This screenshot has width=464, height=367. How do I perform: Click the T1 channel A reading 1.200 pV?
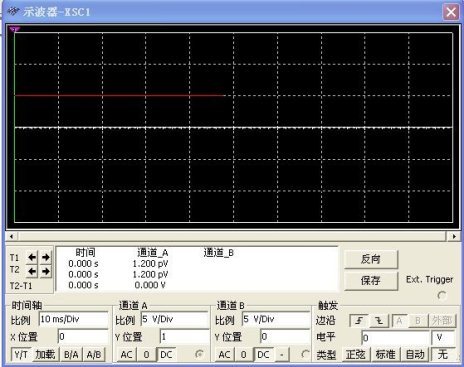click(x=150, y=264)
